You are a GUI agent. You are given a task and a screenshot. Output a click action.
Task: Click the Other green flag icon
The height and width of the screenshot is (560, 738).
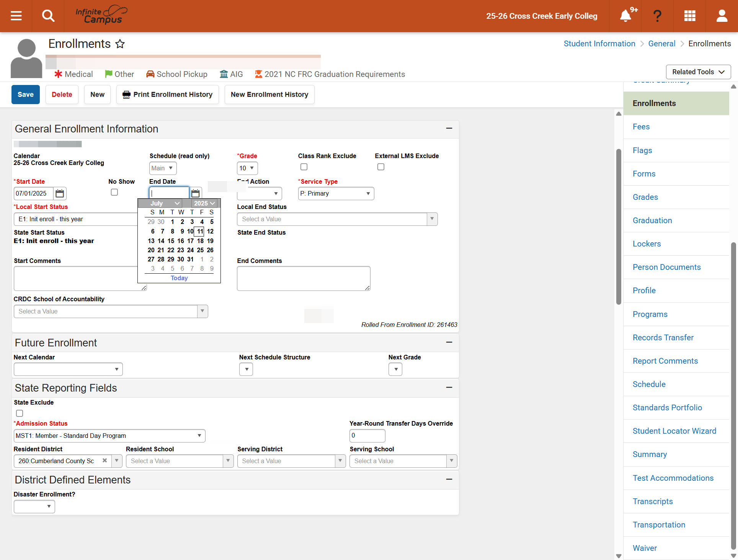tap(109, 74)
